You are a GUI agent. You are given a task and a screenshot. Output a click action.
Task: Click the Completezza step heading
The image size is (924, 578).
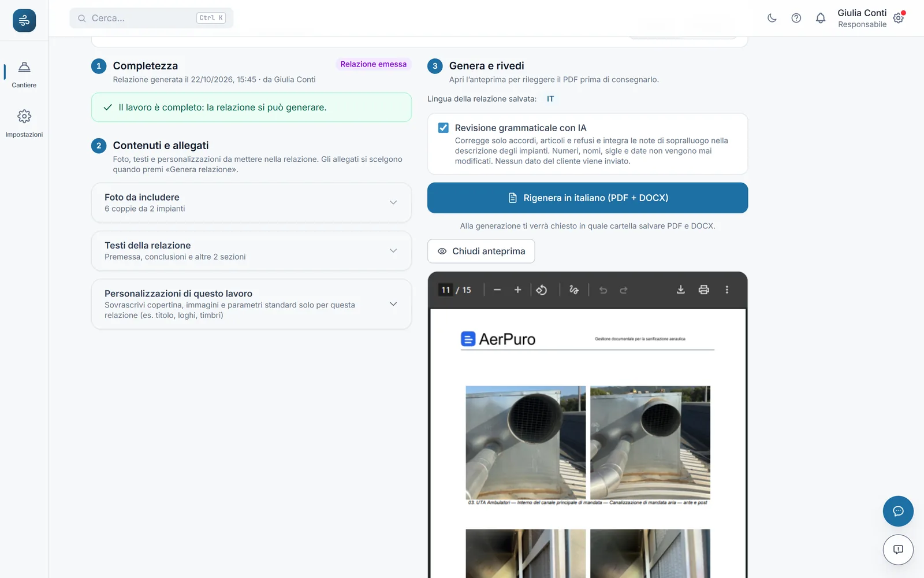(x=146, y=66)
